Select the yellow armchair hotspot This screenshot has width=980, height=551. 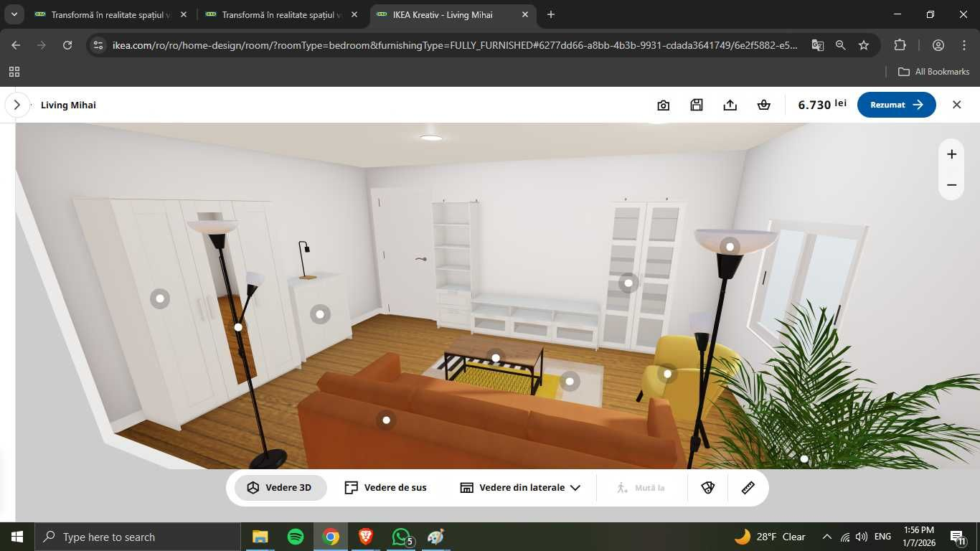667,374
